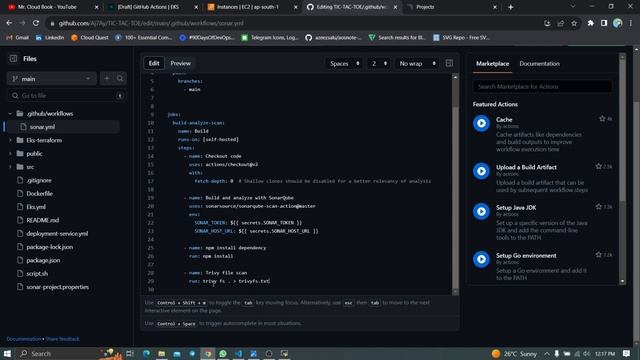Star the Cache action

[602, 119]
